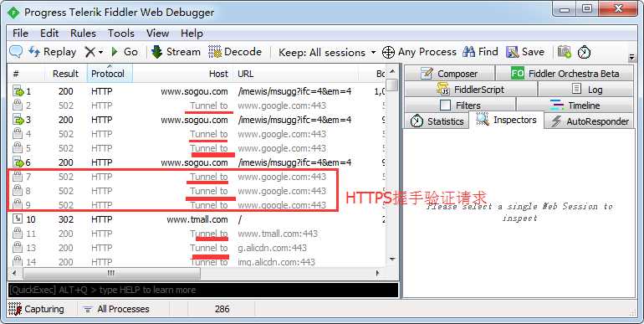Screen dimensions: 644x324
Task: Replay the selected sessions
Action: coord(52,52)
